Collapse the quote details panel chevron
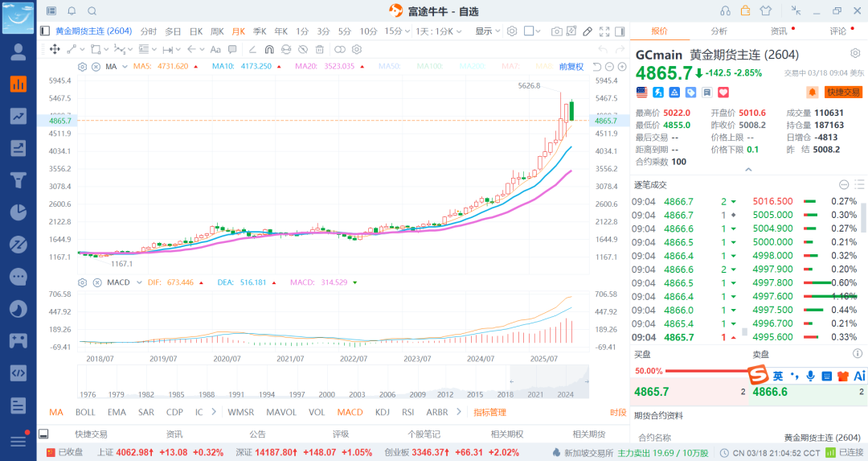The height and width of the screenshot is (461, 868). pos(748,170)
